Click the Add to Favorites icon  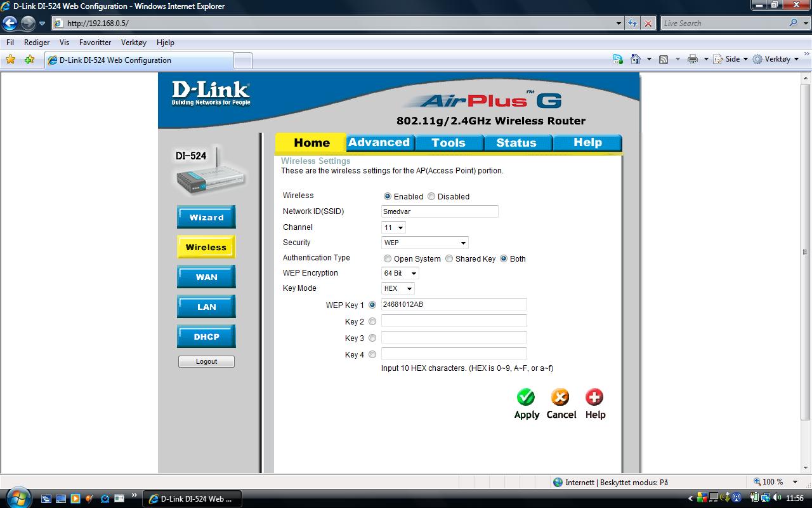click(29, 60)
